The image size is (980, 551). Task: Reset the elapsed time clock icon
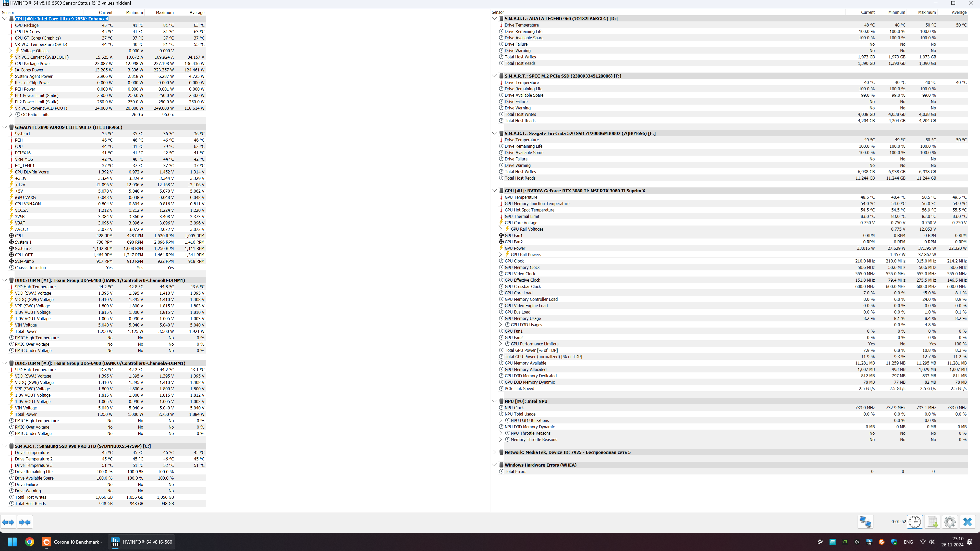tap(915, 522)
